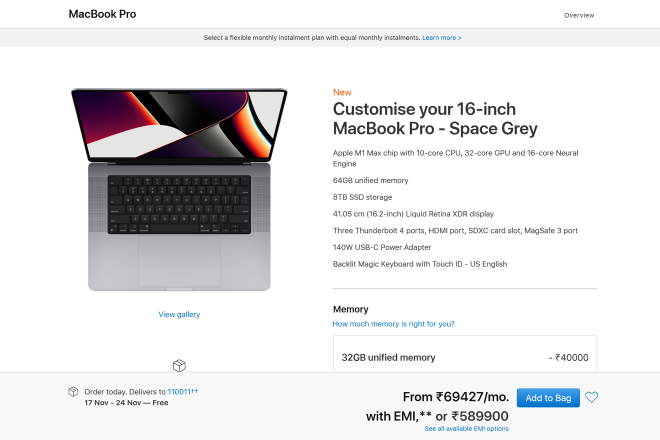The height and width of the screenshot is (440, 660).
Task: Click the heart favourite icon
Action: point(591,398)
